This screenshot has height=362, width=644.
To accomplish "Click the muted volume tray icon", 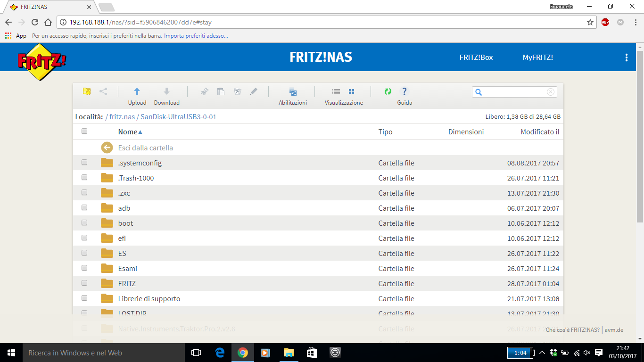I will [x=587, y=353].
